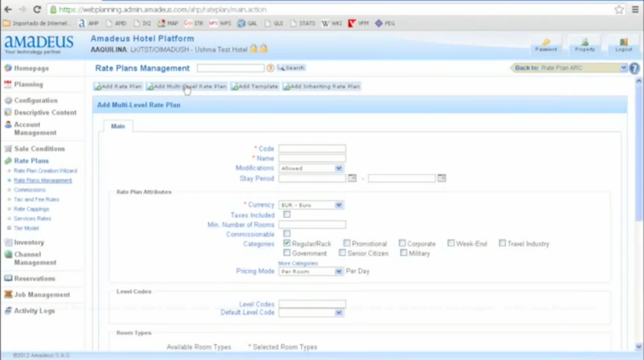This screenshot has width=644, height=360.
Task: Click the Add Rate Plan button
Action: coord(118,86)
